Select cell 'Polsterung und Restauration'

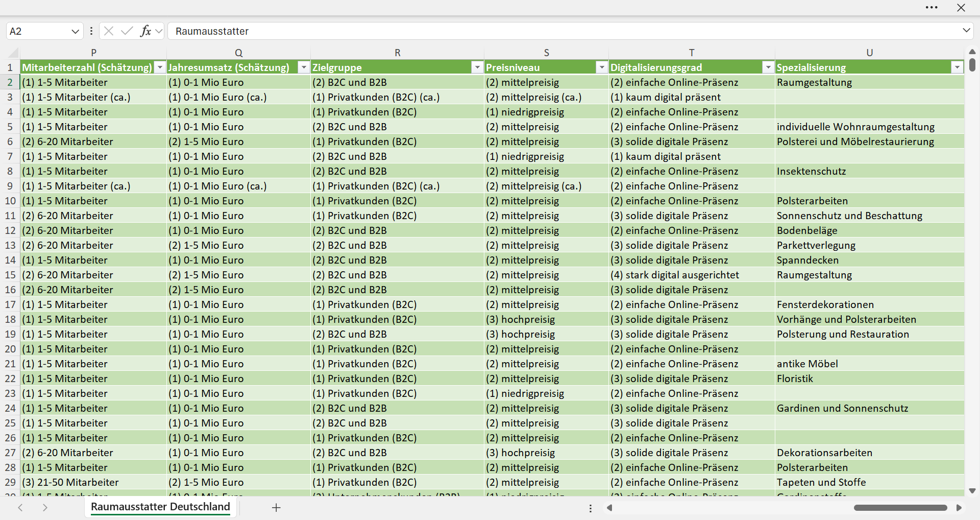(x=869, y=334)
